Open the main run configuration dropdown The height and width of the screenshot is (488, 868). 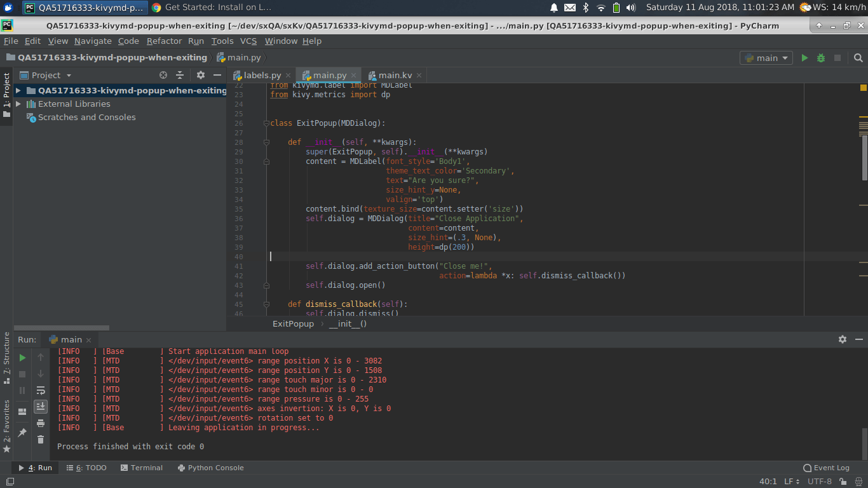point(766,58)
